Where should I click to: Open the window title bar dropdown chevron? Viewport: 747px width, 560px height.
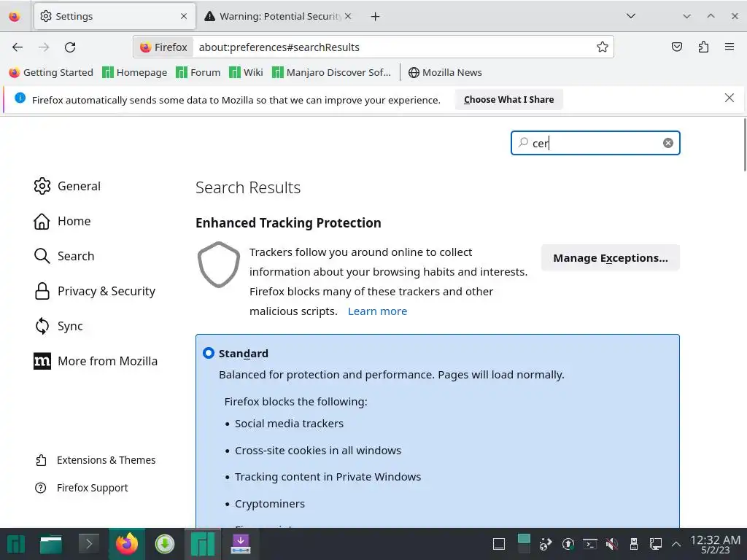686,16
